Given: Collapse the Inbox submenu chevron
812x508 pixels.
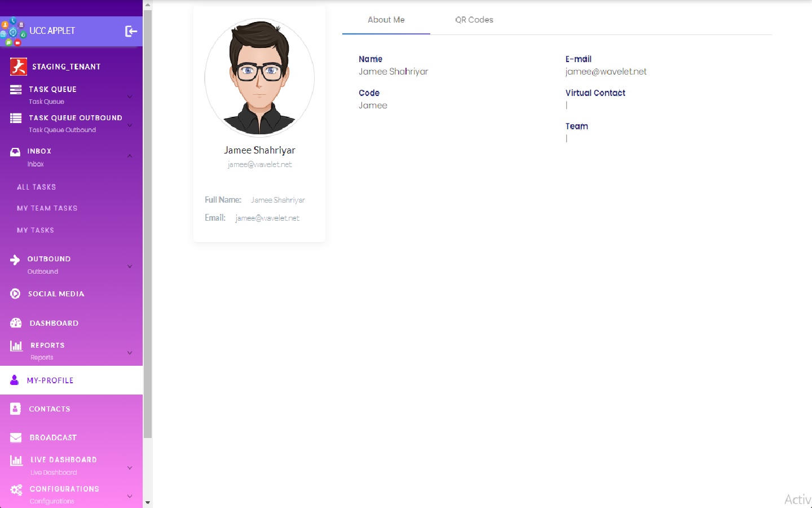Looking at the screenshot, I should (x=130, y=156).
